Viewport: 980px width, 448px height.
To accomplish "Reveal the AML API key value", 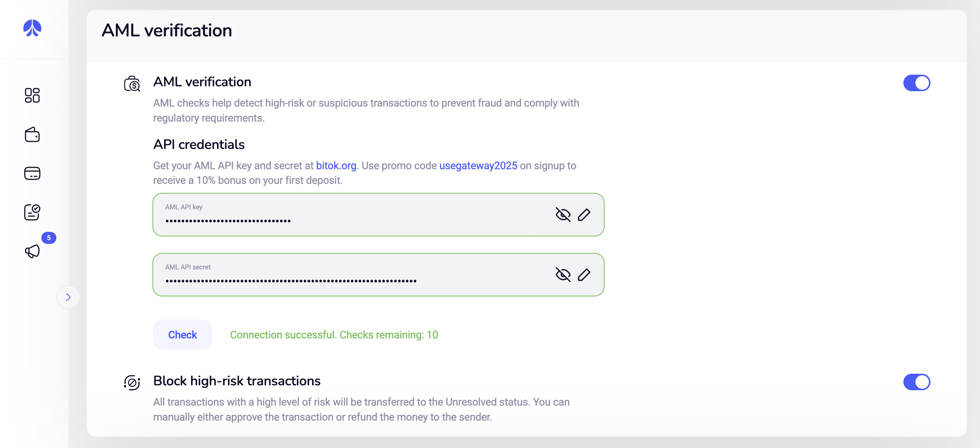I will [x=563, y=215].
